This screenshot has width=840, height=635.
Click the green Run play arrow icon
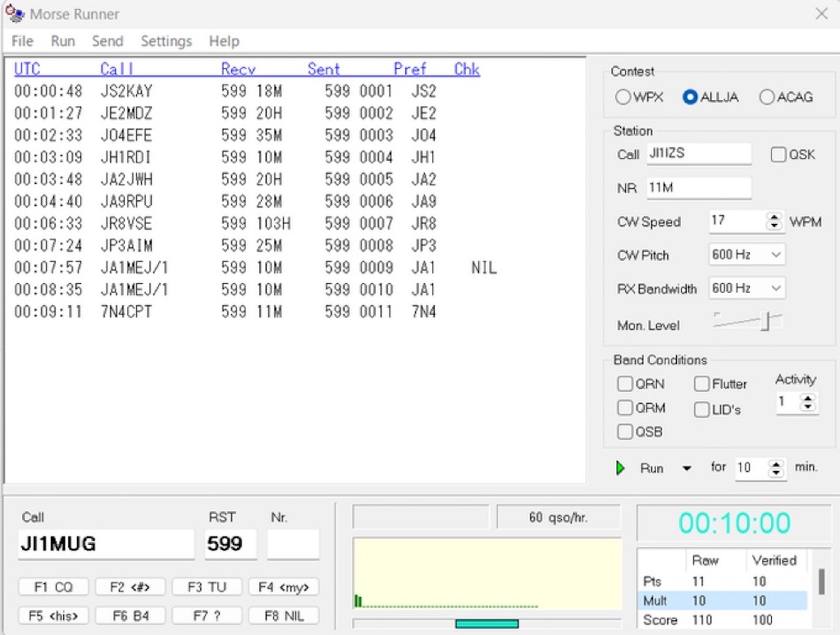620,468
